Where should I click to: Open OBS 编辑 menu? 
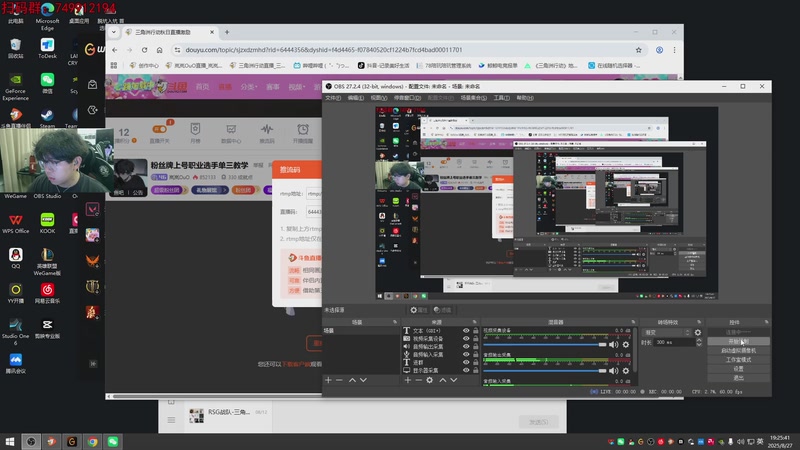click(356, 98)
